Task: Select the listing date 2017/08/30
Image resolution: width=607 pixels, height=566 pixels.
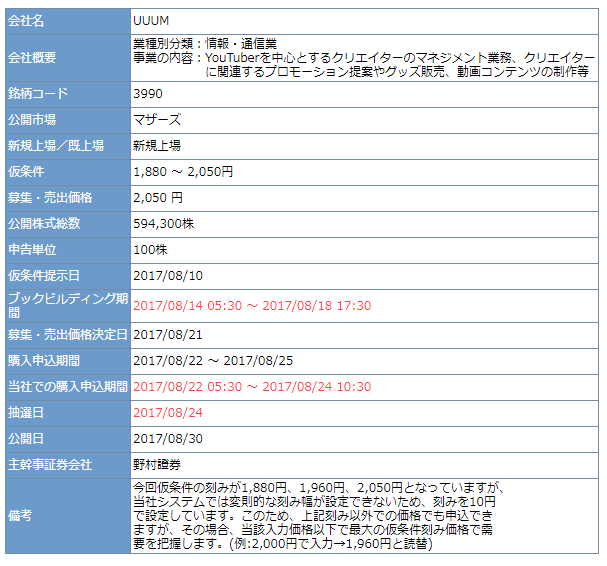Action: (x=168, y=439)
